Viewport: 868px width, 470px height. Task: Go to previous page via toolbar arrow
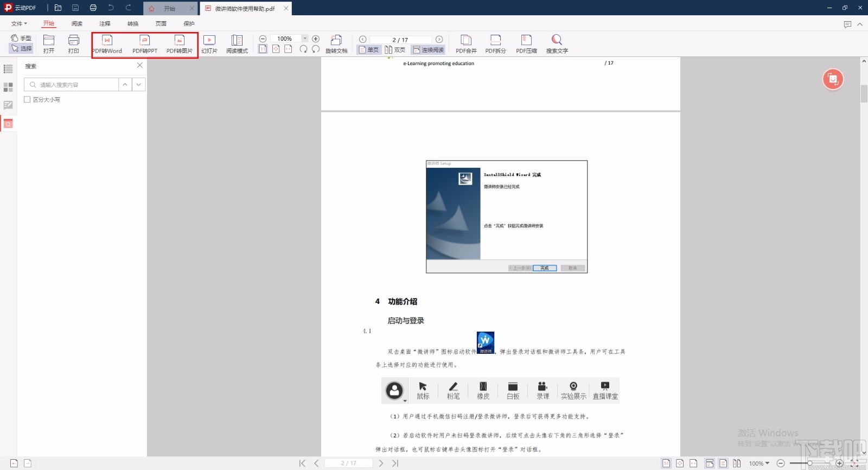tap(363, 39)
